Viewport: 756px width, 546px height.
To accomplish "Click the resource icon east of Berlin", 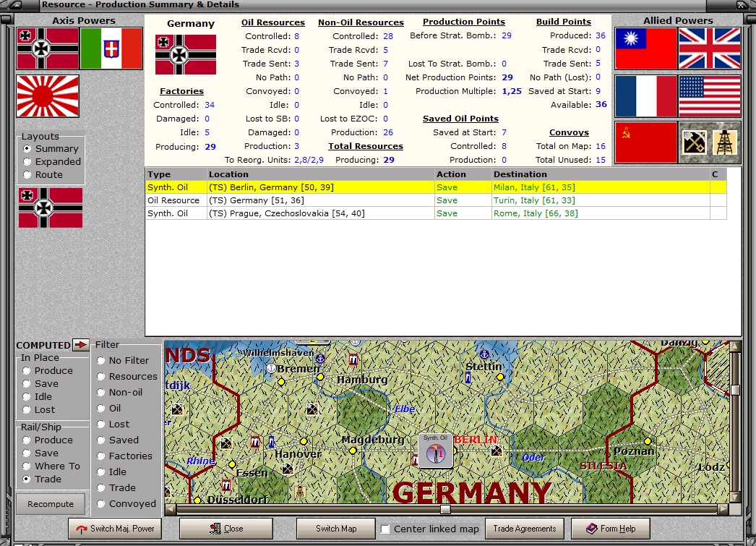I will pos(496,451).
